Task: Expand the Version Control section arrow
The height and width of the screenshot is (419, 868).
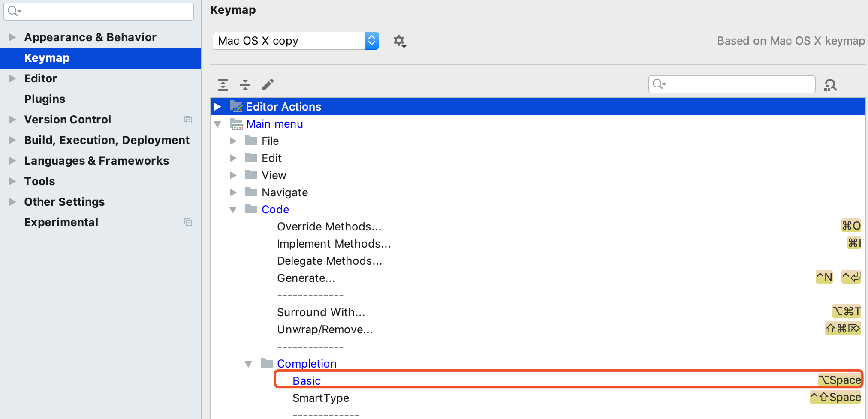Action: tap(13, 120)
